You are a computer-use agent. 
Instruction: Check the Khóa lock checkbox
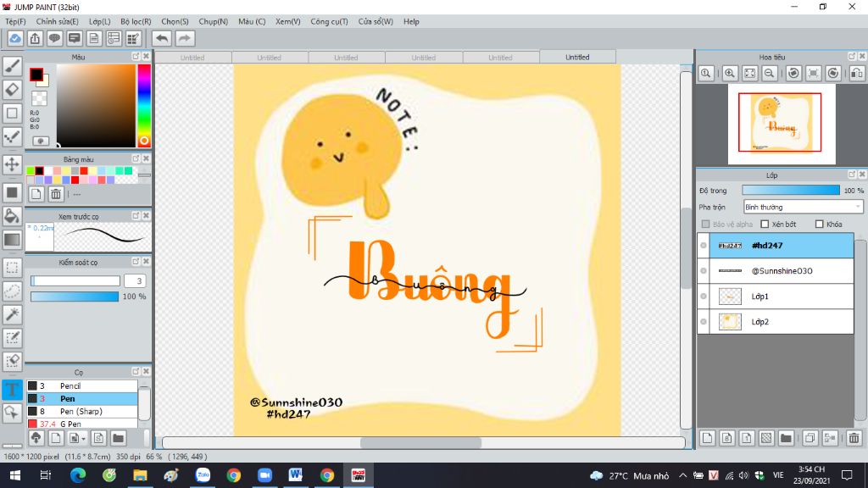click(820, 224)
